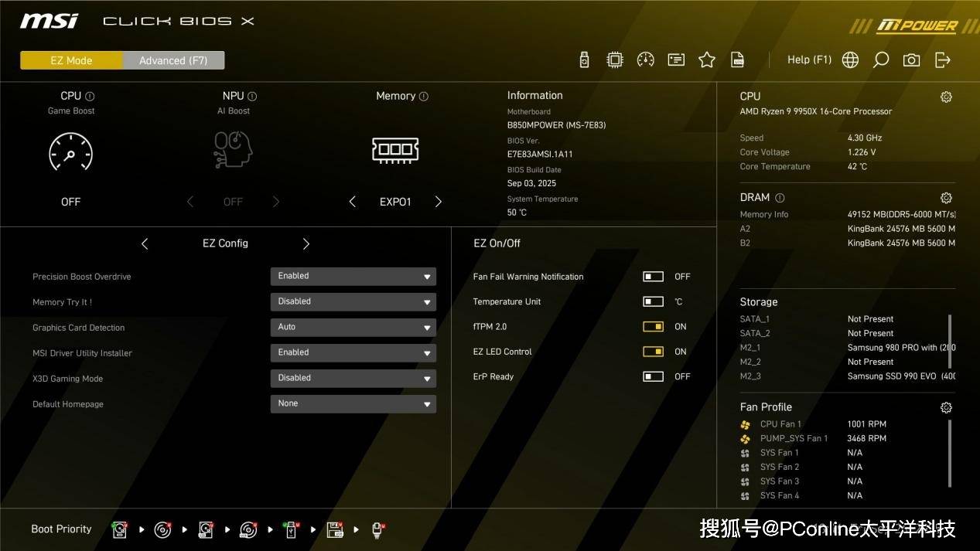Open the Graphics Card Detection dropdown
This screenshot has width=980, height=551.
[353, 327]
